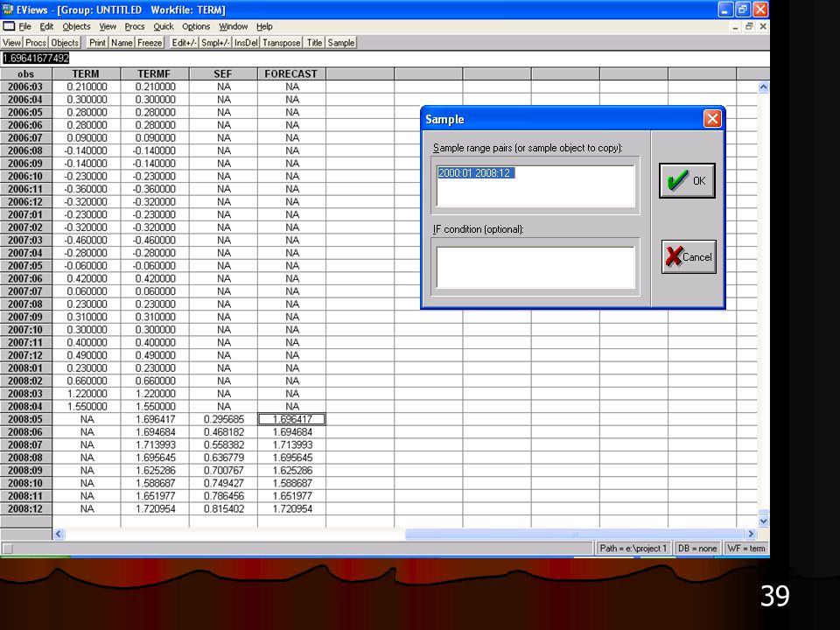Click SEF cell 0.636779
The height and width of the screenshot is (630, 840).
pos(223,458)
